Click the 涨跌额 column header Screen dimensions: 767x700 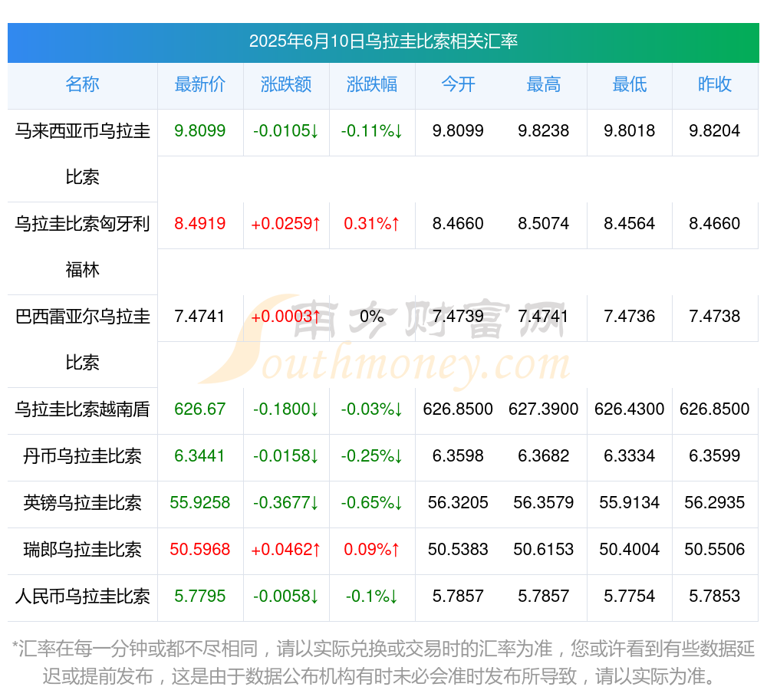click(x=286, y=84)
